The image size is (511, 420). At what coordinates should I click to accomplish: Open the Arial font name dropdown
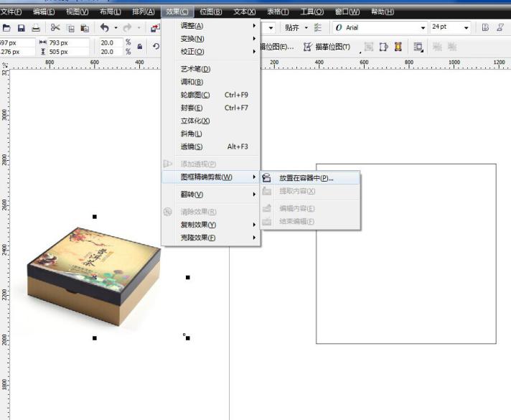tap(423, 28)
